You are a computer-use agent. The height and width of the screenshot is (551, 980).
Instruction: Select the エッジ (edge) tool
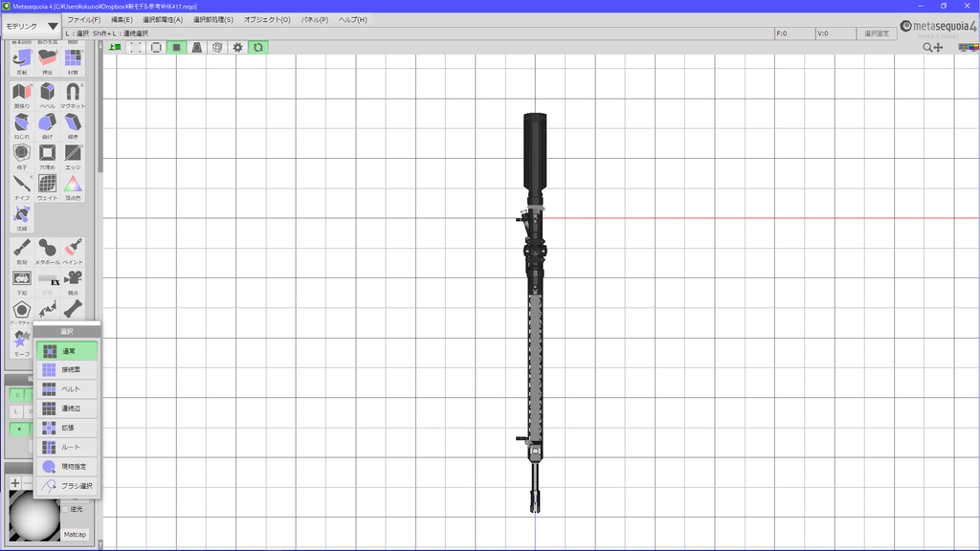pos(73,156)
